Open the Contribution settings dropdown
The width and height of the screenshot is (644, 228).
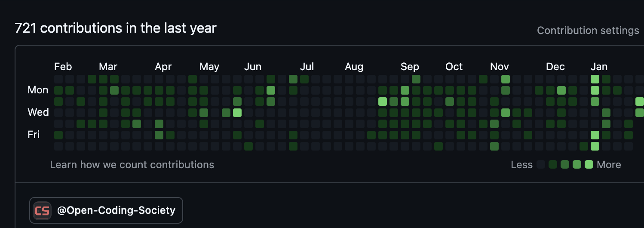pos(588,31)
